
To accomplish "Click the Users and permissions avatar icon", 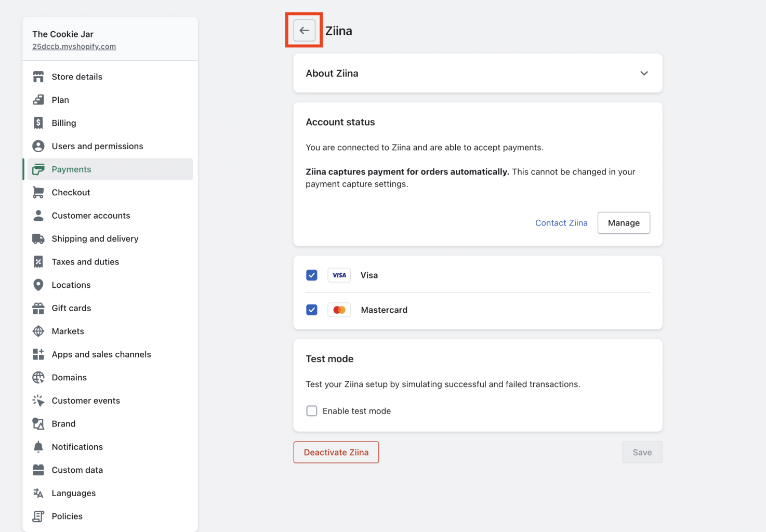I will (x=38, y=146).
